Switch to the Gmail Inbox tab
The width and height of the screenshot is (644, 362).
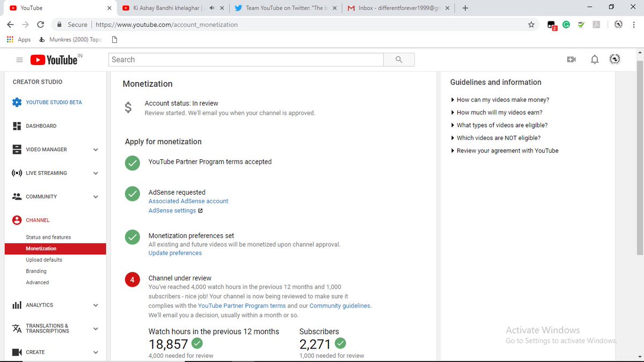pyautogui.click(x=398, y=8)
